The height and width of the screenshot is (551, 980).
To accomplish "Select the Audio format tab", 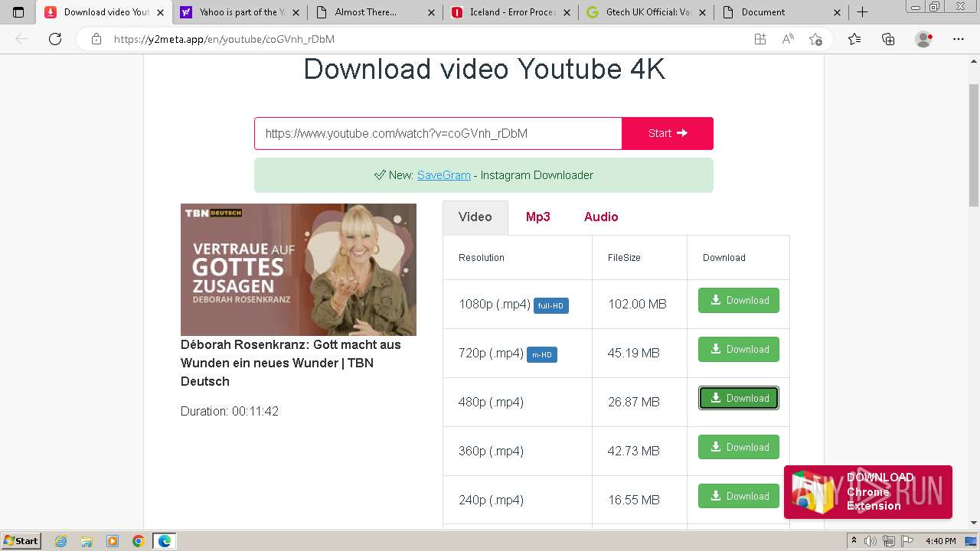I will pyautogui.click(x=601, y=217).
